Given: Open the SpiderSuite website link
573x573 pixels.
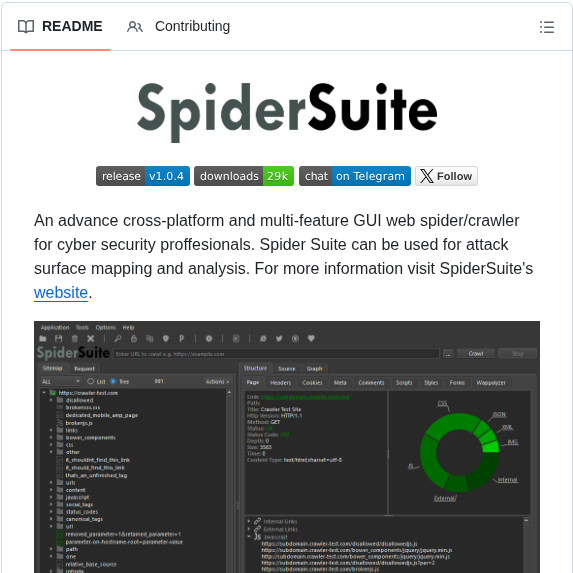Looking at the screenshot, I should pyautogui.click(x=61, y=293).
